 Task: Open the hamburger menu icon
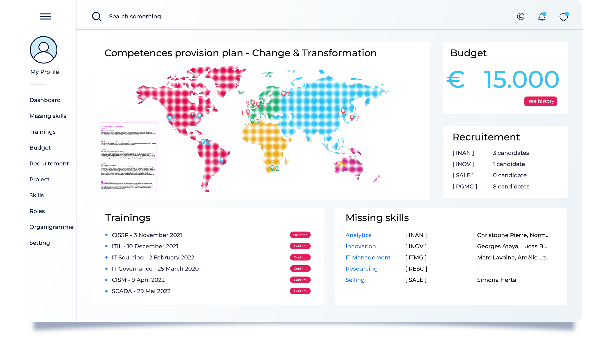(x=45, y=16)
